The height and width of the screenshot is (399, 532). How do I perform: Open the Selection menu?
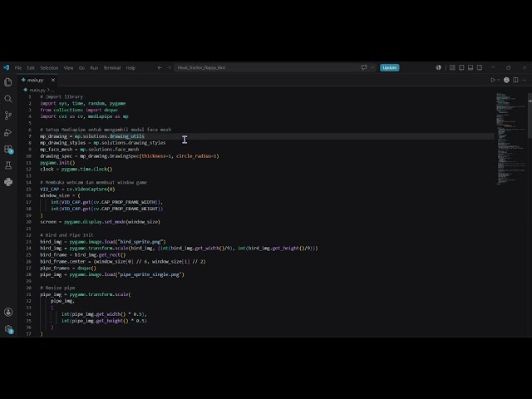coord(49,68)
